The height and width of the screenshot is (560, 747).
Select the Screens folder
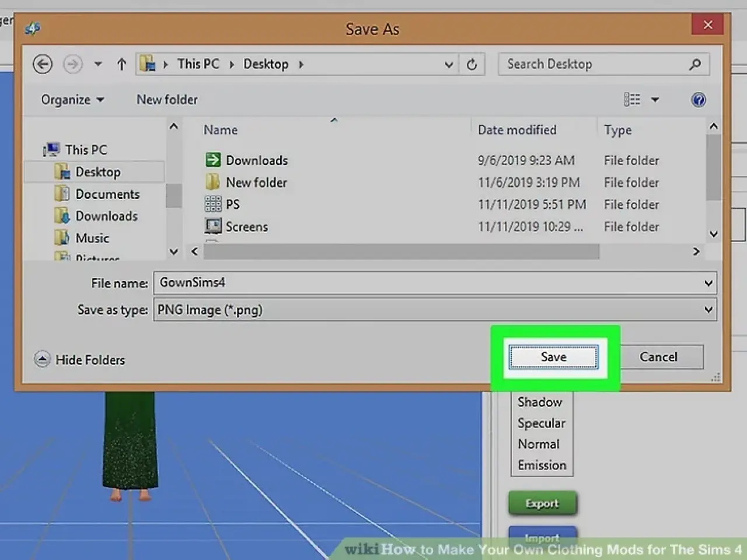(x=246, y=227)
